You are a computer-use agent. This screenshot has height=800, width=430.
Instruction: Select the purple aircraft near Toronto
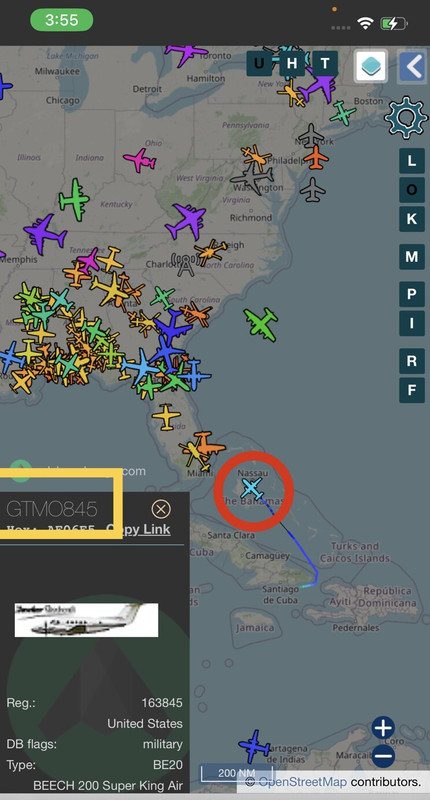[x=186, y=53]
